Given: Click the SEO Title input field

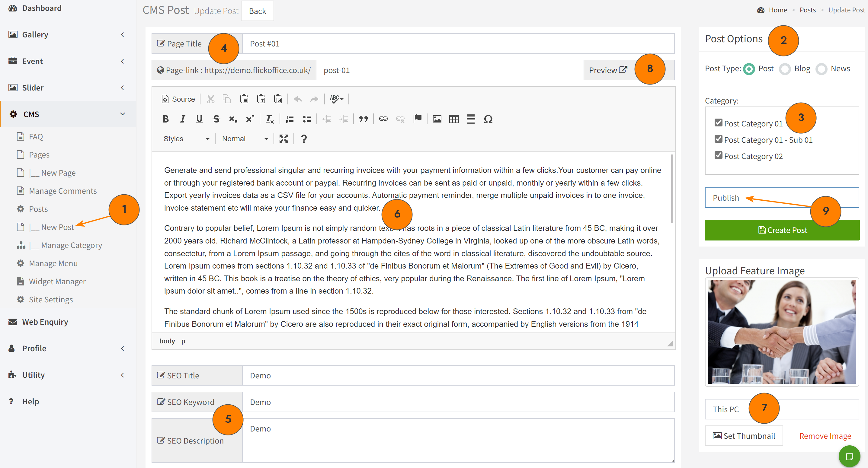Looking at the screenshot, I should point(458,375).
